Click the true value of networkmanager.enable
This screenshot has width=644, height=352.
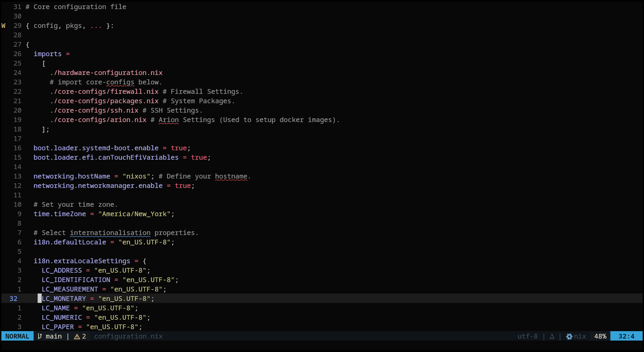(x=183, y=186)
